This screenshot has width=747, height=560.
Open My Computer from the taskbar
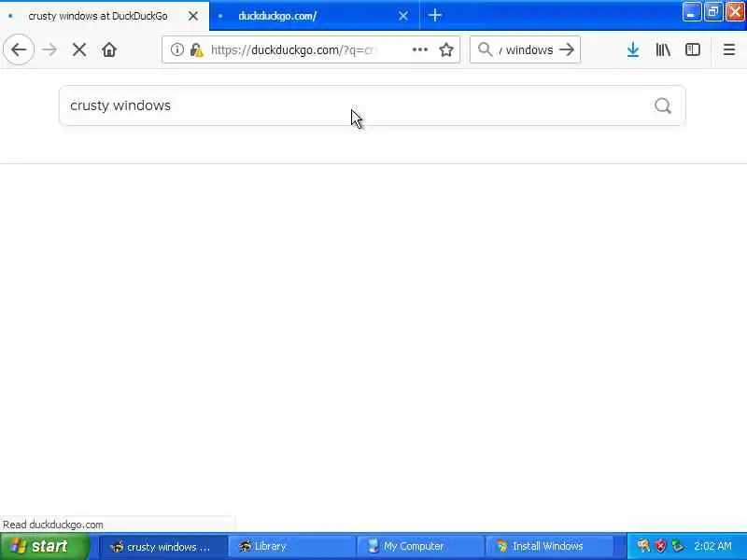[419, 546]
